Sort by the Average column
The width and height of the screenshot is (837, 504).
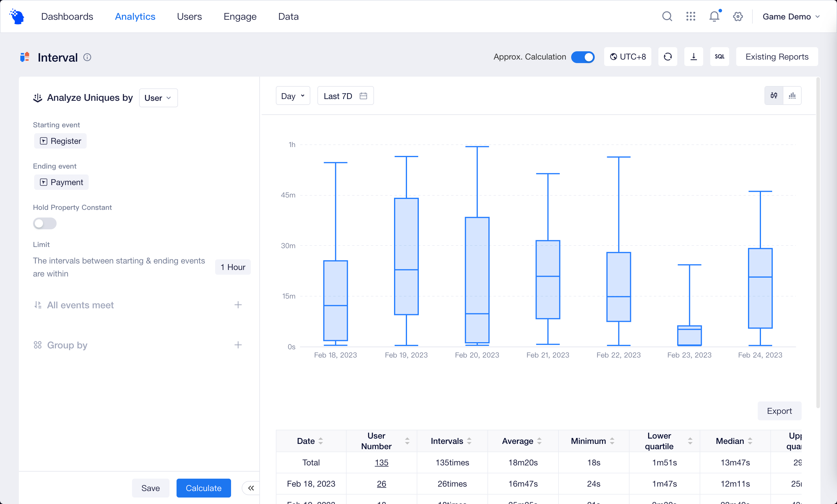click(x=539, y=441)
